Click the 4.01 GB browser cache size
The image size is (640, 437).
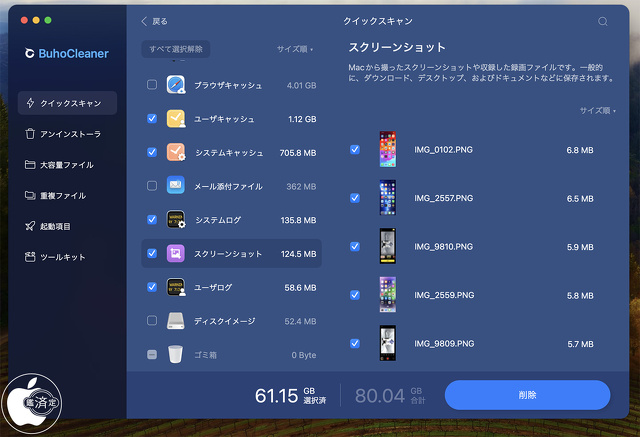[301, 85]
